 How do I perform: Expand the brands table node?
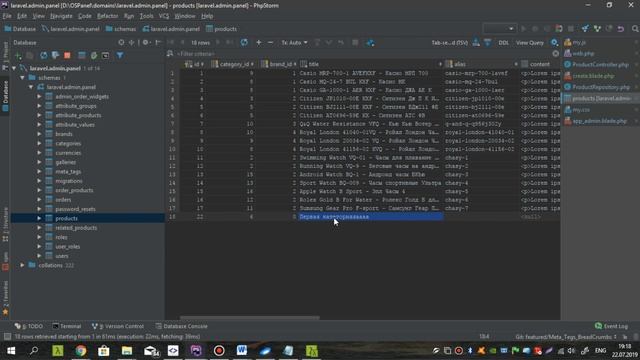point(39,134)
